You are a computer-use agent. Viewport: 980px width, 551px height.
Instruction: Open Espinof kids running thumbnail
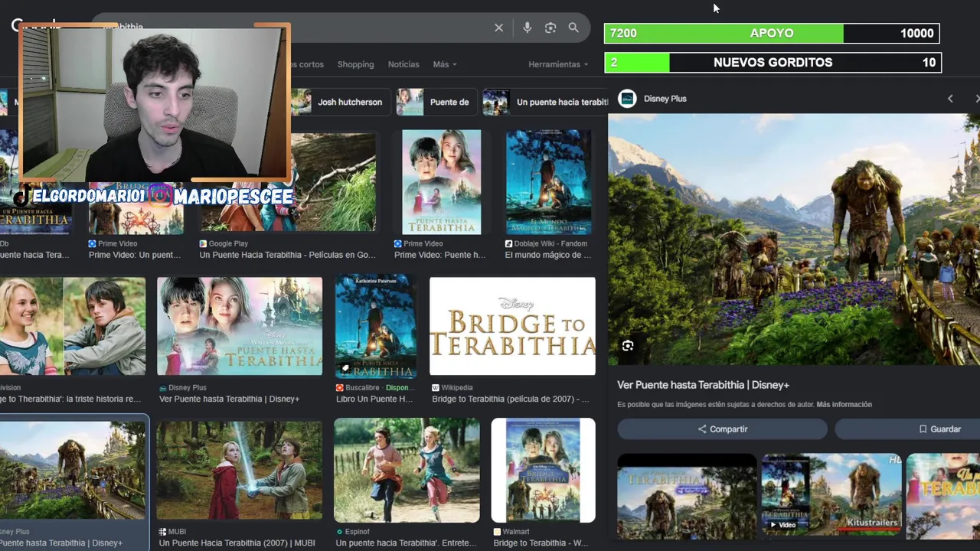point(407,470)
